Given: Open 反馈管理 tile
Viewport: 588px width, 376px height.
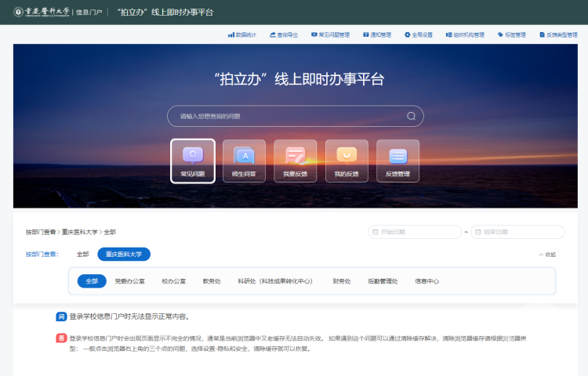Looking at the screenshot, I should pyautogui.click(x=397, y=161).
